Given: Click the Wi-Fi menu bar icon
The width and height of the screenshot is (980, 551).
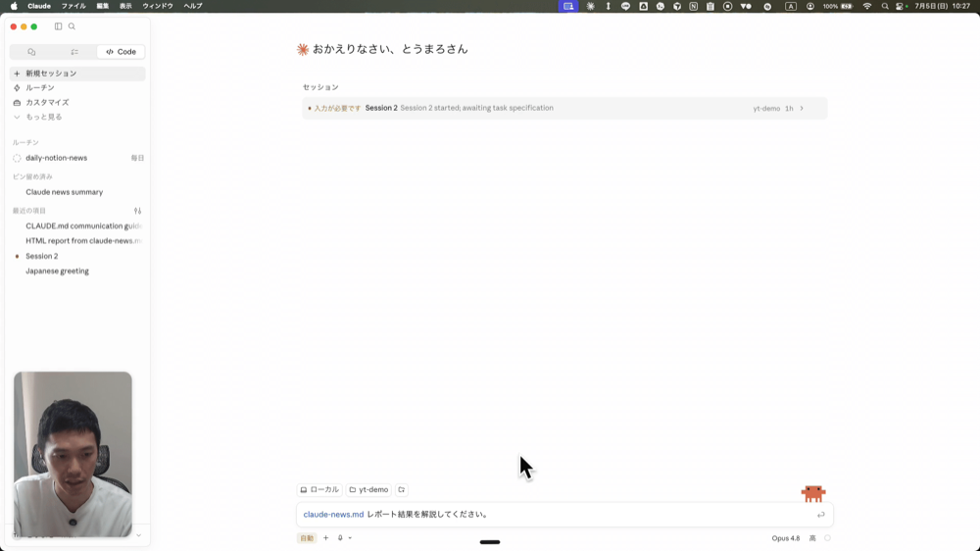Looking at the screenshot, I should point(867,6).
